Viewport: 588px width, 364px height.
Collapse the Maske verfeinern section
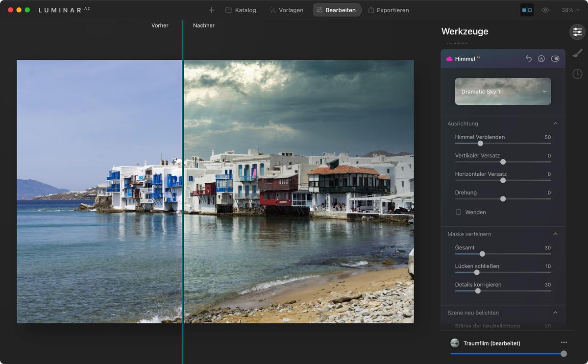tap(555, 234)
